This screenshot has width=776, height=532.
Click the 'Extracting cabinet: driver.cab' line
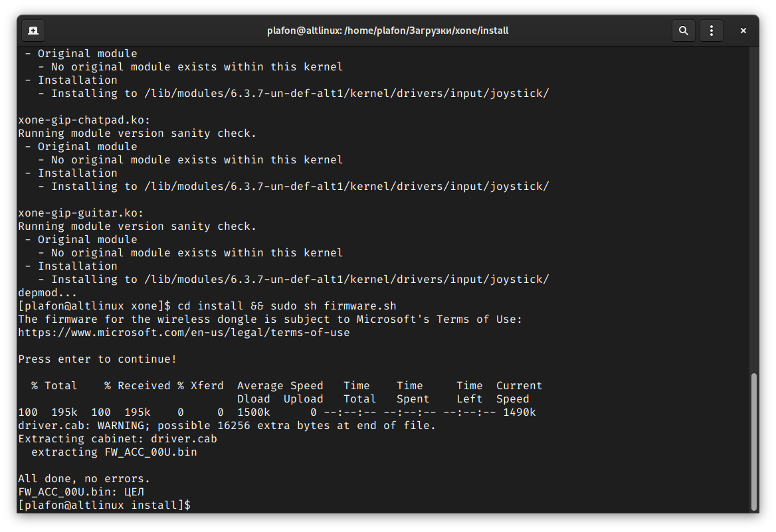[118, 439]
